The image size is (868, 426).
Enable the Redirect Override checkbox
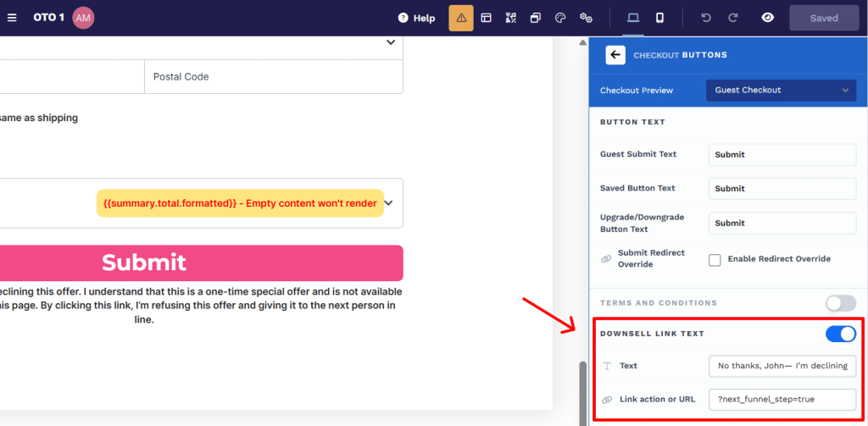[x=715, y=259]
